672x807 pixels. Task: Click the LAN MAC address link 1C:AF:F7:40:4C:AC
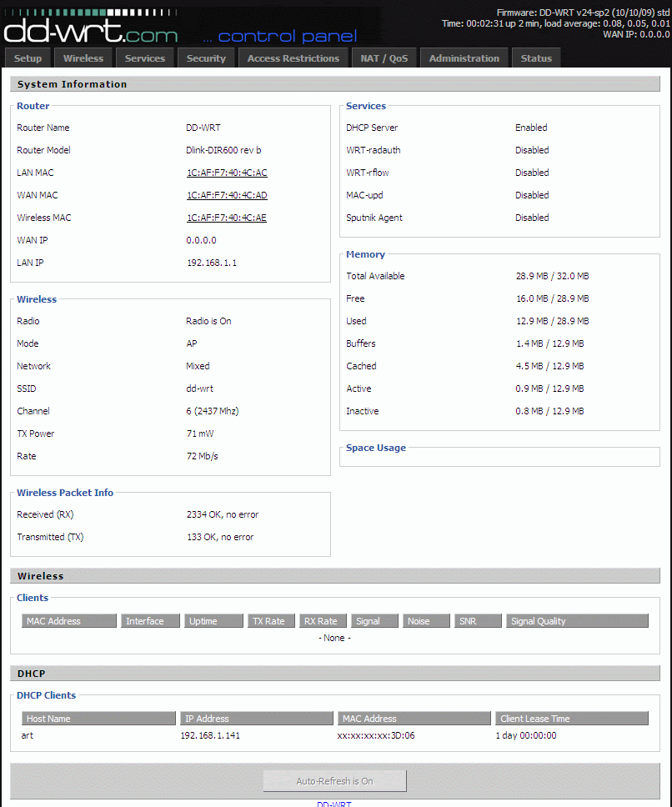coord(227,173)
